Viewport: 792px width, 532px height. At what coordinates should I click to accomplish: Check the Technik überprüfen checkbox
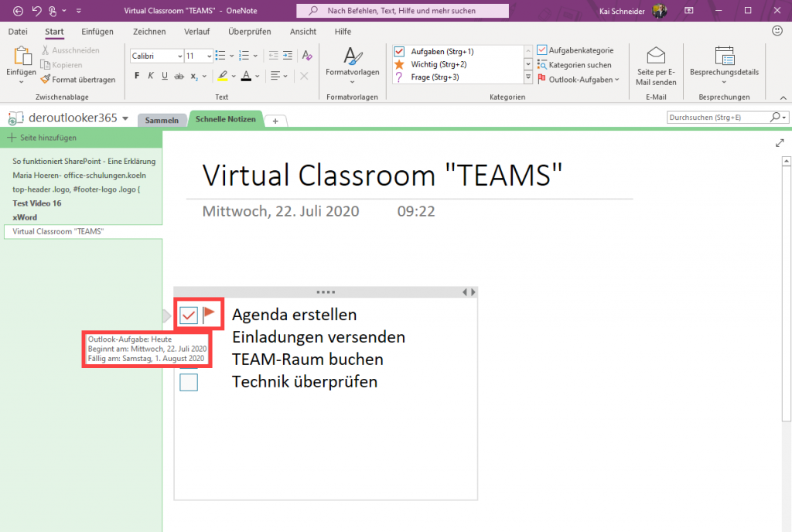pyautogui.click(x=189, y=382)
